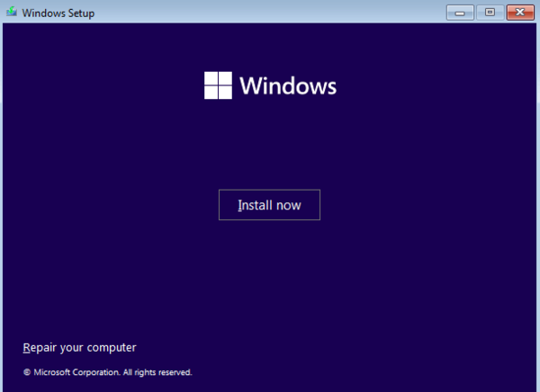Click the "Microsoft Corporation" footer text
This screenshot has height=392, width=540.
pos(76,372)
